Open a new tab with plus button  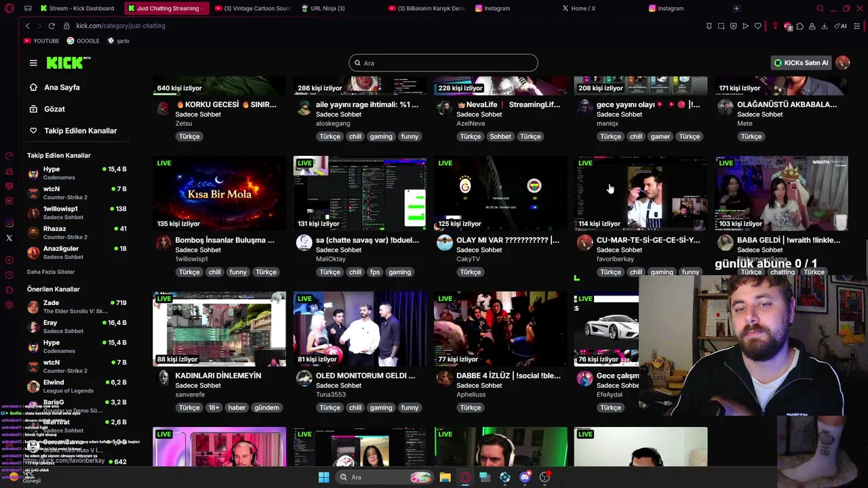(736, 8)
